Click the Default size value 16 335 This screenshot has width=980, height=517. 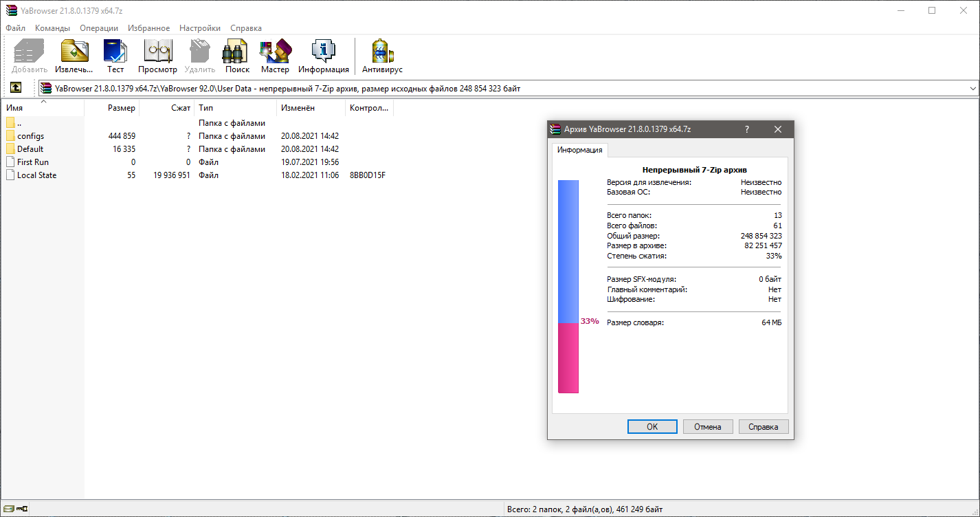[x=124, y=149]
